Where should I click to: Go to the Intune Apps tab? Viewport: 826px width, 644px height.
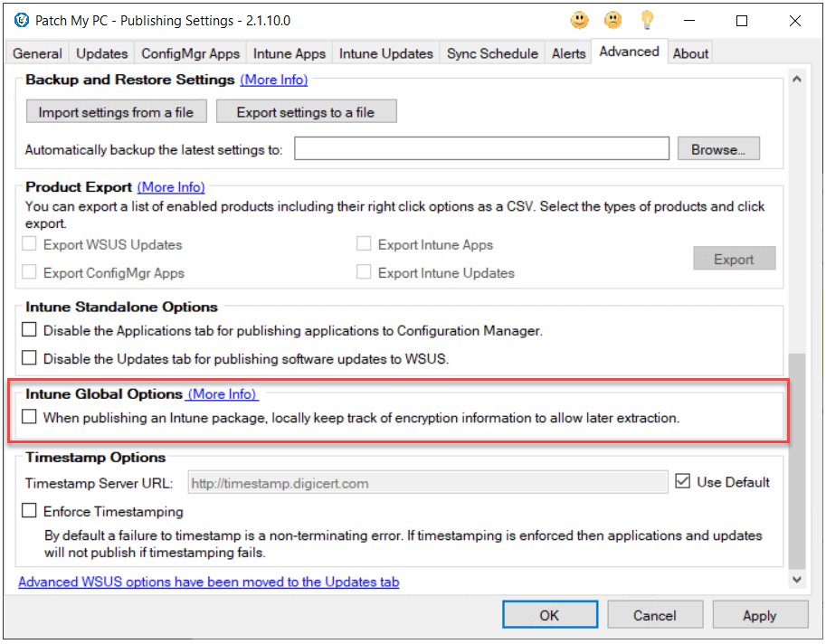(x=290, y=53)
